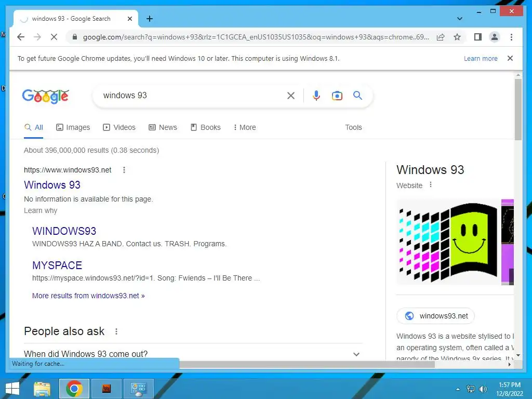Open the Chrome three-dot menu
Screen dimensions: 532x399
click(x=511, y=37)
